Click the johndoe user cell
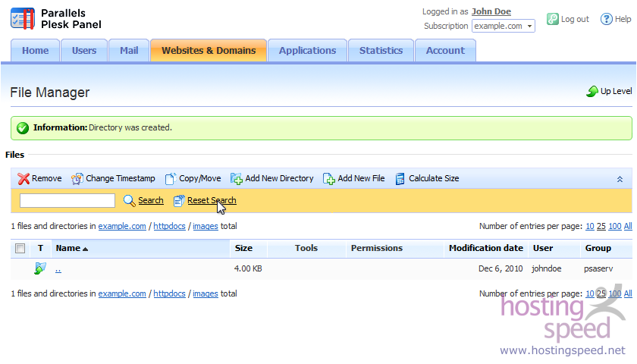637x364 pixels. pos(547,268)
